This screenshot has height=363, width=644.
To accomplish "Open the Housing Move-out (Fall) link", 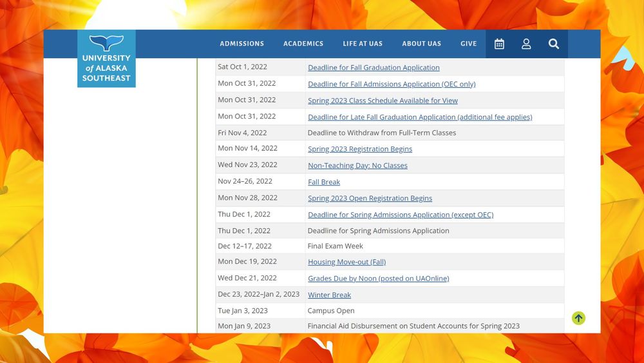I will pyautogui.click(x=346, y=262).
